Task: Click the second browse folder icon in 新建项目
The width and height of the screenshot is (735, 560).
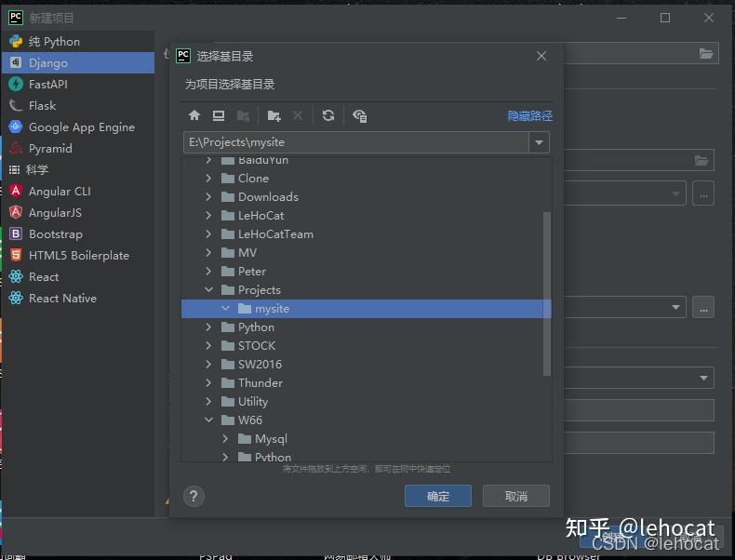Action: [702, 161]
